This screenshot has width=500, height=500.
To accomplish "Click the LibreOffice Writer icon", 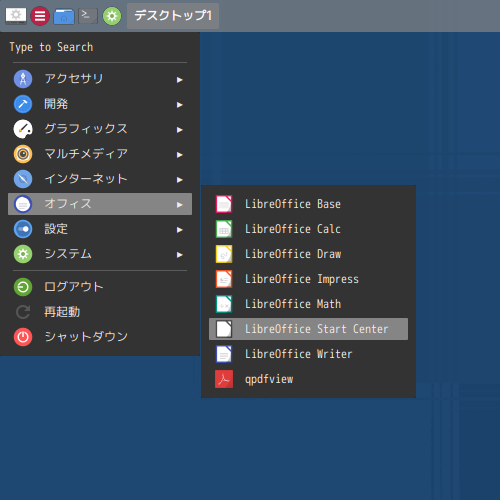I will point(224,354).
